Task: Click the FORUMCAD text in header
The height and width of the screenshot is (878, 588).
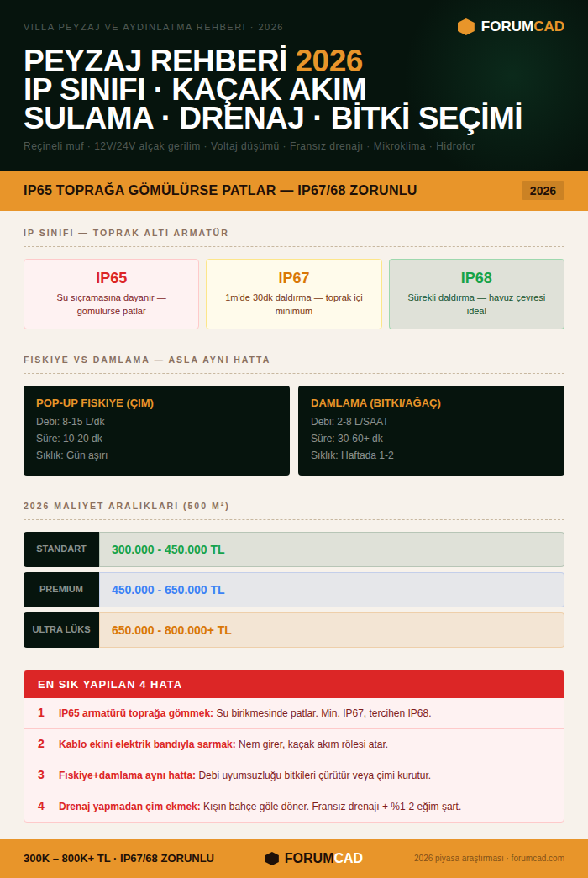Action: [522, 26]
